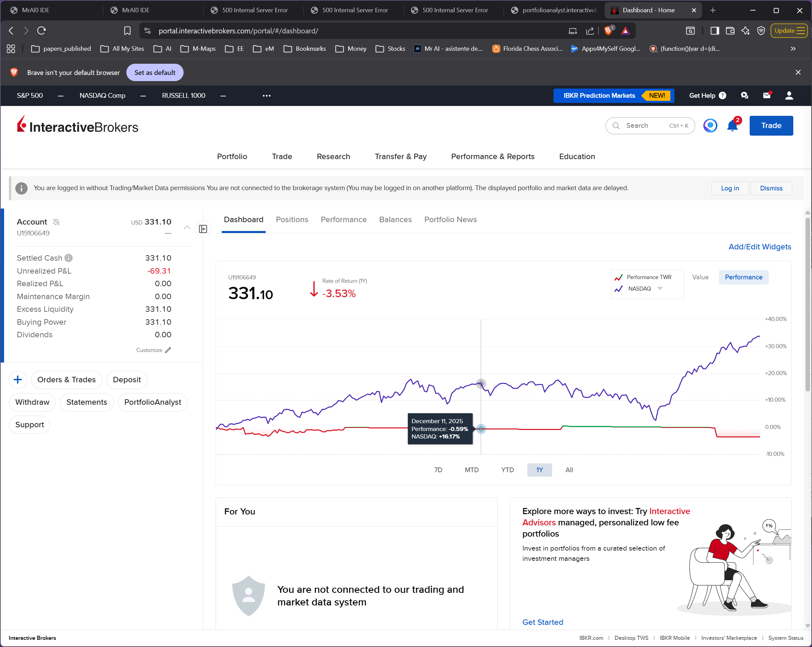Open the Trade main menu
812x647 pixels.
282,156
